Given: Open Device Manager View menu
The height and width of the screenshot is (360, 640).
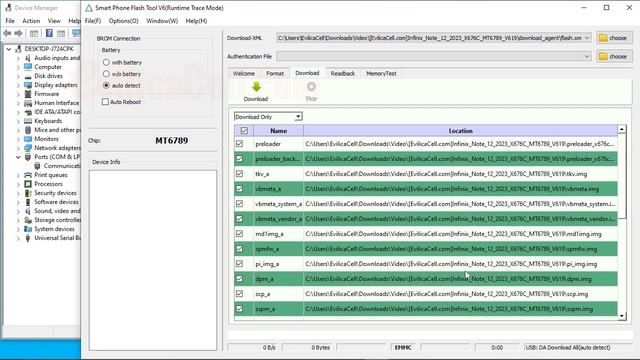Looking at the screenshot, I should pyautogui.click(x=54, y=21).
